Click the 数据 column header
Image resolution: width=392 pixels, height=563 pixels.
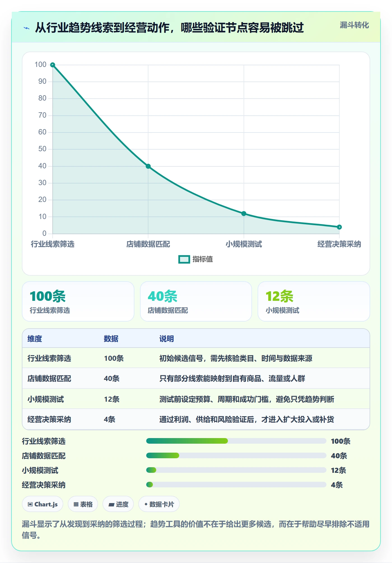[111, 339]
